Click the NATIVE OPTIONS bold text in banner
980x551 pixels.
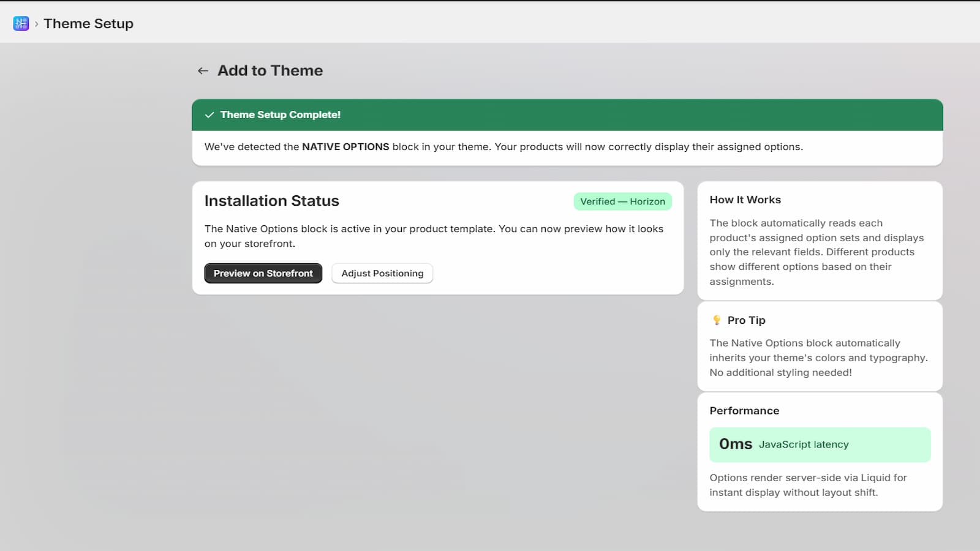(345, 147)
